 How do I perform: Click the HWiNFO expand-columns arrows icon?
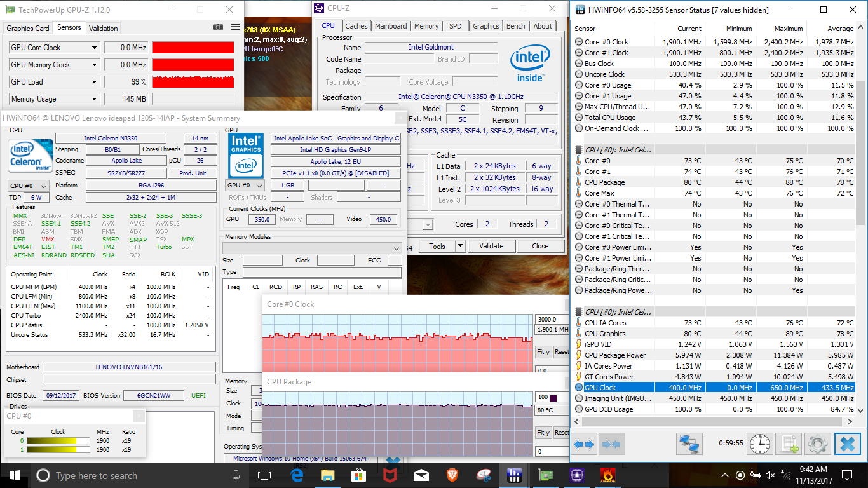(x=585, y=444)
